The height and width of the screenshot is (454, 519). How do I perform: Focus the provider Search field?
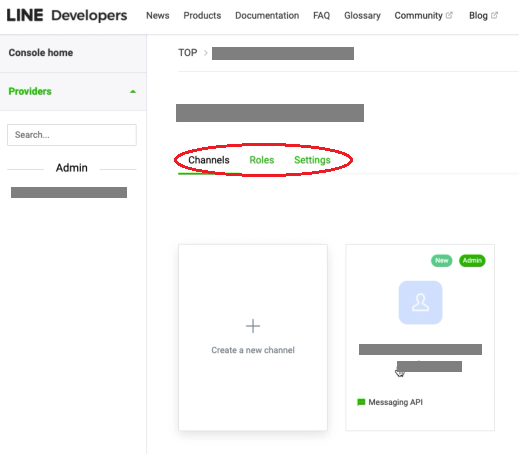(72, 135)
